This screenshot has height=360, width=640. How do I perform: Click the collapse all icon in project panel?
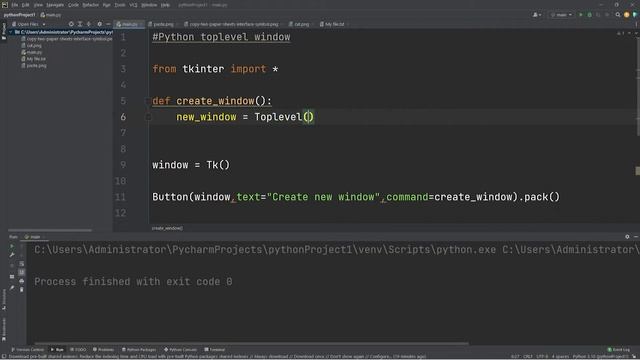pyautogui.click(x=89, y=24)
